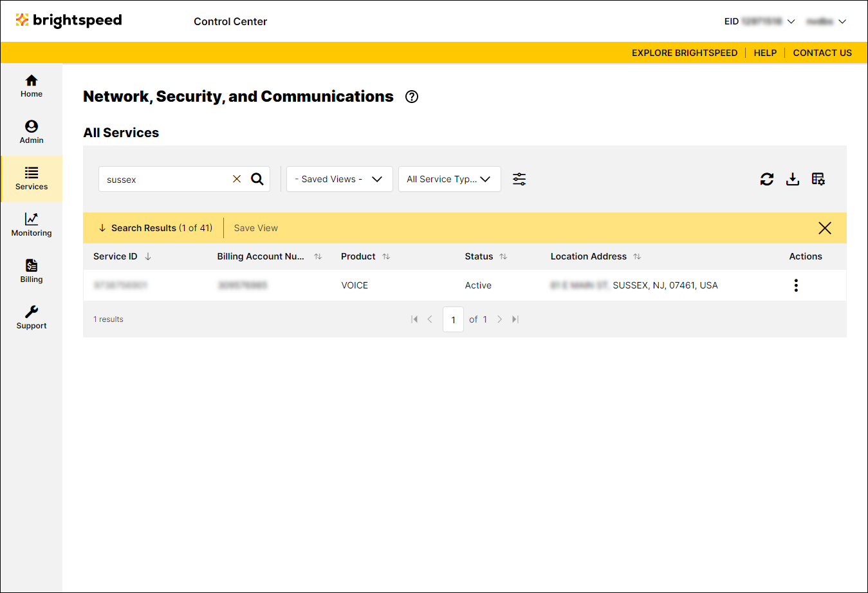Click the Save View button
The width and height of the screenshot is (868, 593).
pyautogui.click(x=256, y=228)
